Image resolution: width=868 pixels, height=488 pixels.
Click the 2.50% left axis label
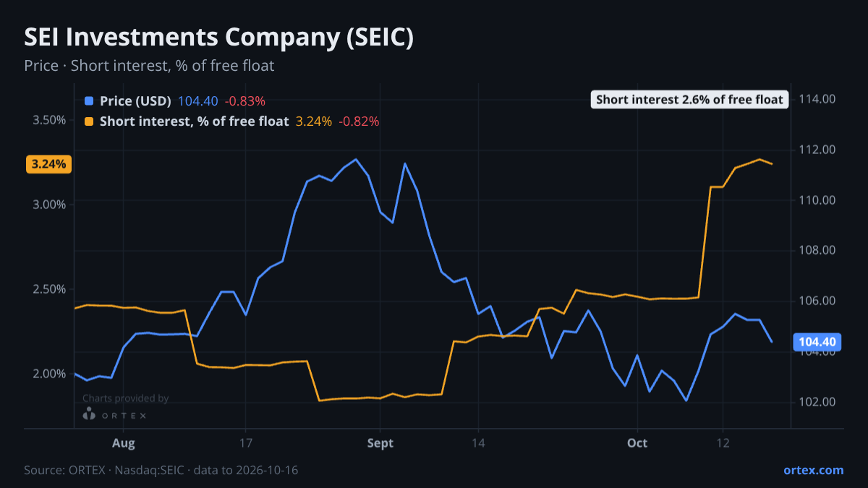tap(49, 288)
